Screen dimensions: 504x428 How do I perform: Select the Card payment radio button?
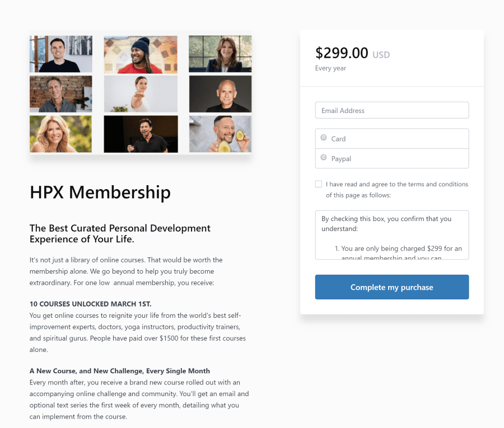pyautogui.click(x=324, y=138)
